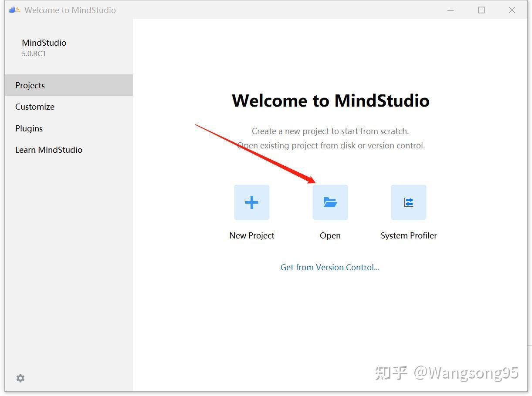Select Learn MindStudio in the sidebar
Screen dimensions: 532x396
[49, 149]
